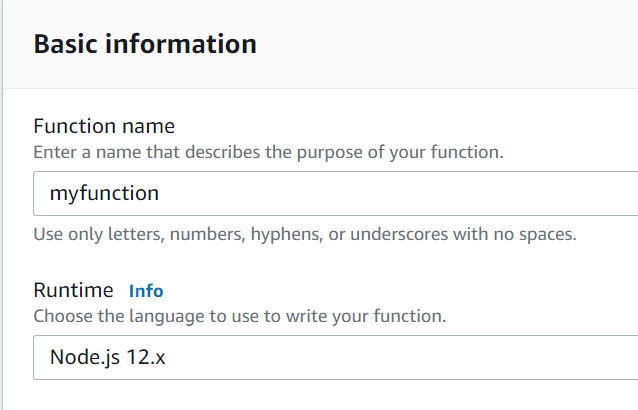Place cursor after myfunction in the name box
638x410 pixels.
[160, 194]
